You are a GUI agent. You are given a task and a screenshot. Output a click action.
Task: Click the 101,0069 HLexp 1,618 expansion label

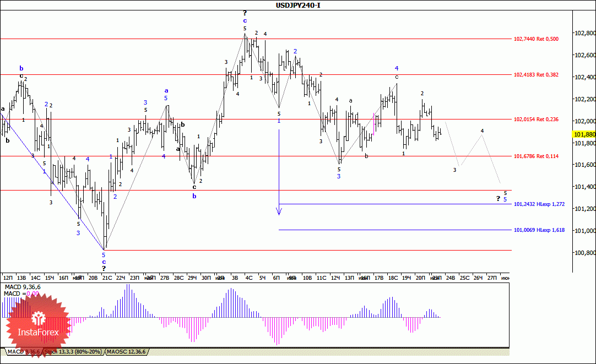point(539,230)
